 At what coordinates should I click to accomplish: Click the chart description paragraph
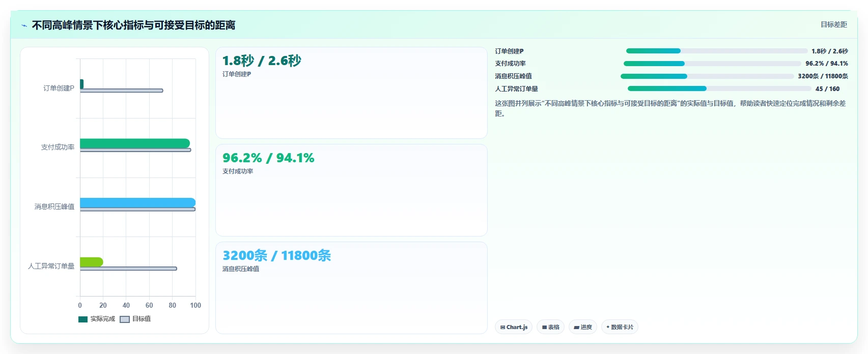pos(670,108)
